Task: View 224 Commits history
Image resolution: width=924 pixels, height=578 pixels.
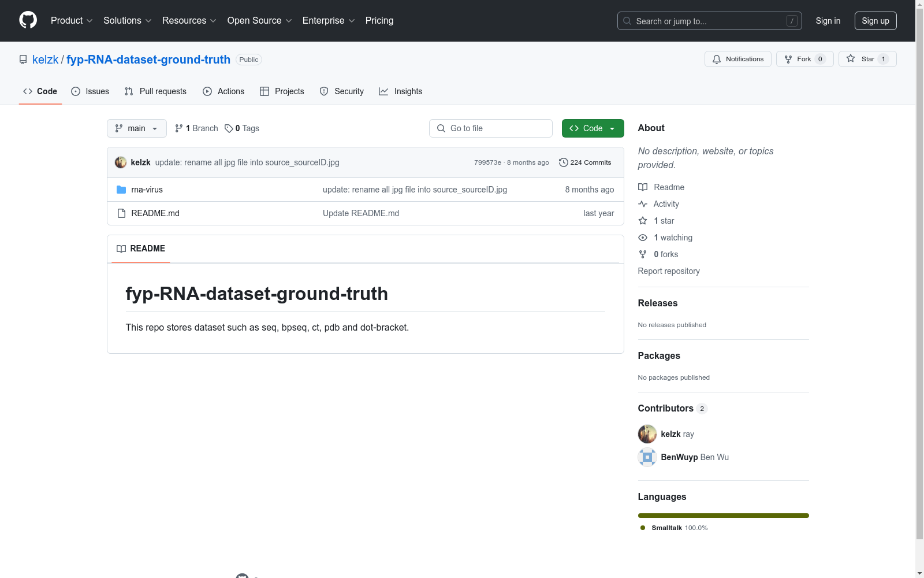Action: (x=585, y=162)
